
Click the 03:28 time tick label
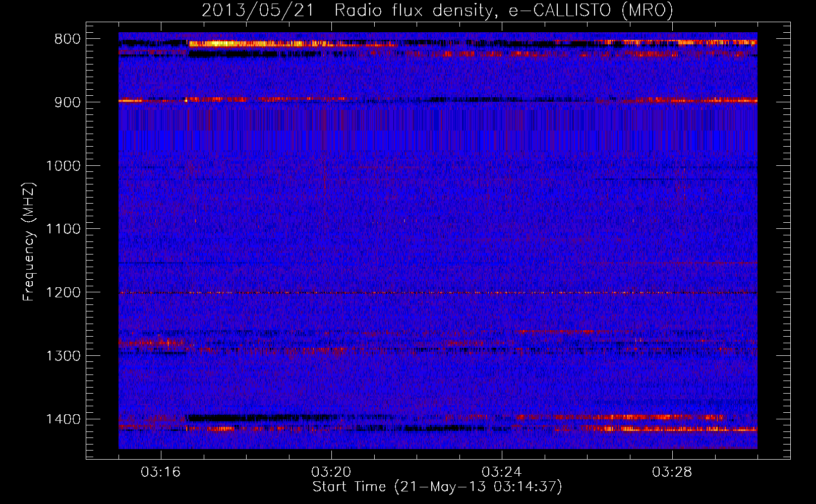coord(672,472)
